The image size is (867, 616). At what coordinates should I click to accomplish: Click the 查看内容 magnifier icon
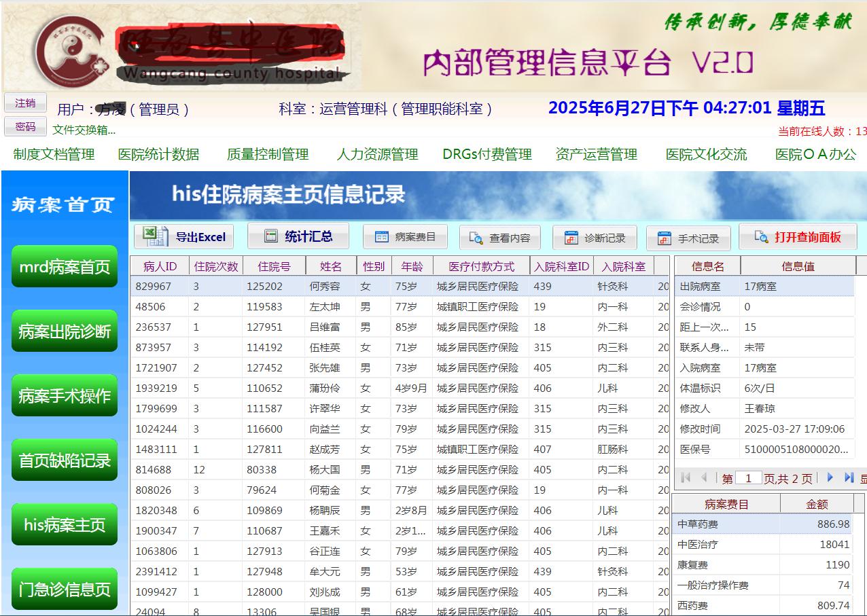pos(476,238)
